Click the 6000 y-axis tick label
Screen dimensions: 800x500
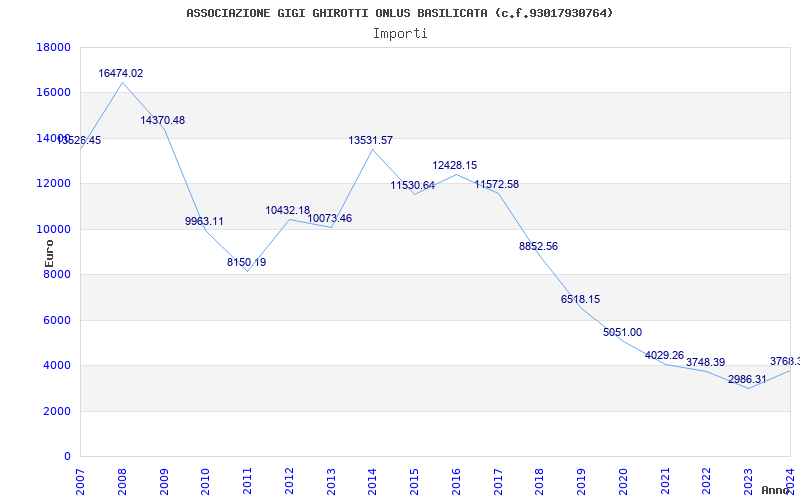coord(57,320)
